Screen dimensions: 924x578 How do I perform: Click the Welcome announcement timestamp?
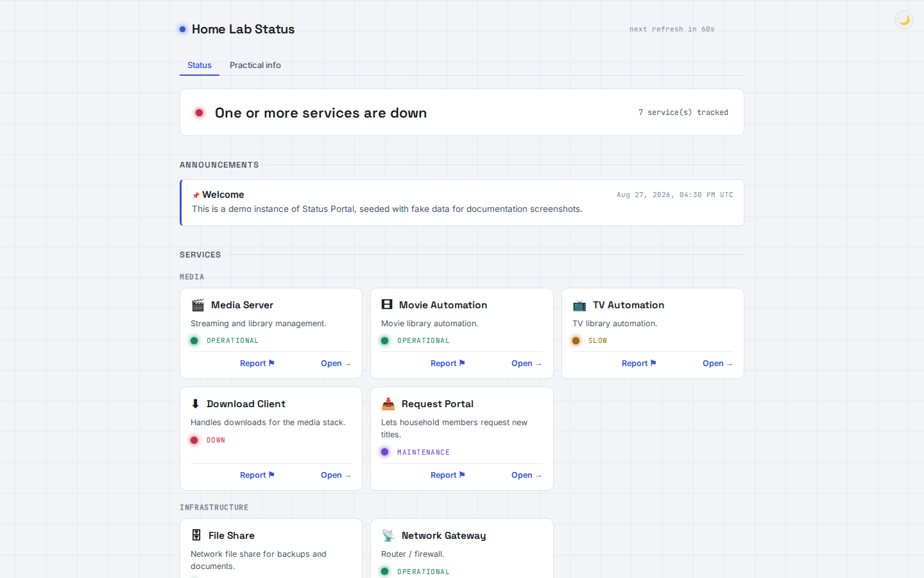pyautogui.click(x=675, y=195)
